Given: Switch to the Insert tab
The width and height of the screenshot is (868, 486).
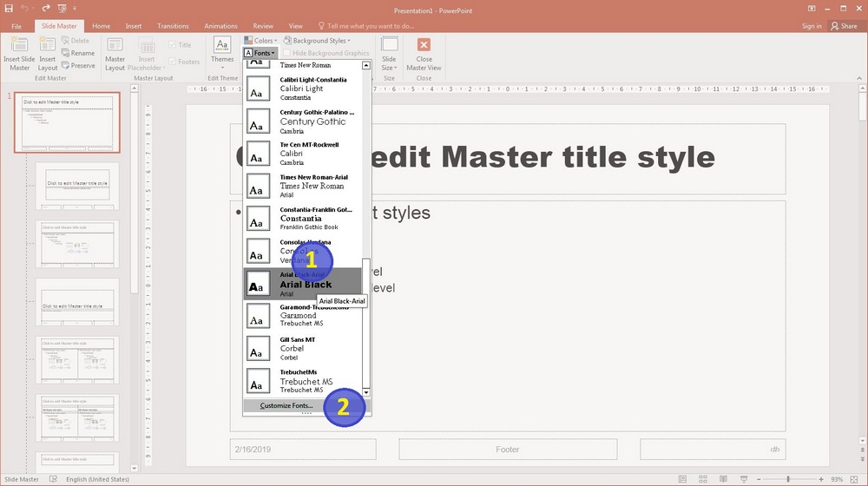Looking at the screenshot, I should 134,26.
